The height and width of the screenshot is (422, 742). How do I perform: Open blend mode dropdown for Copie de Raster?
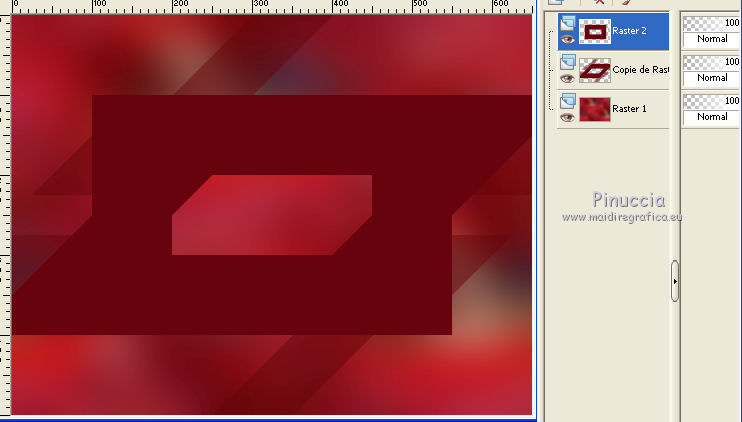click(x=711, y=78)
